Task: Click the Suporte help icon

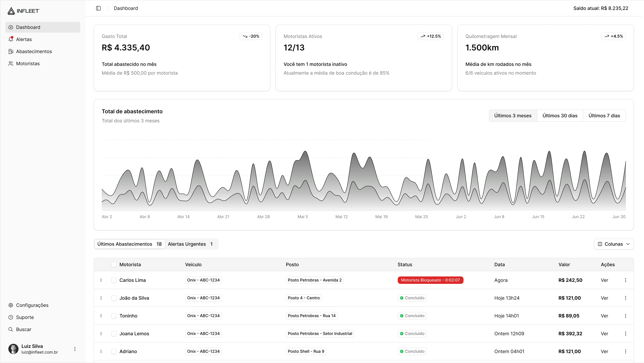Action: (x=11, y=317)
